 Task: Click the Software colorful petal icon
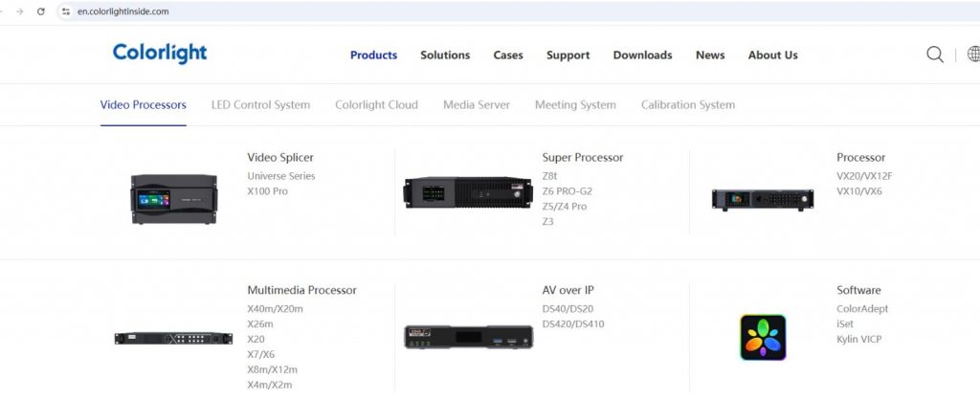click(763, 338)
